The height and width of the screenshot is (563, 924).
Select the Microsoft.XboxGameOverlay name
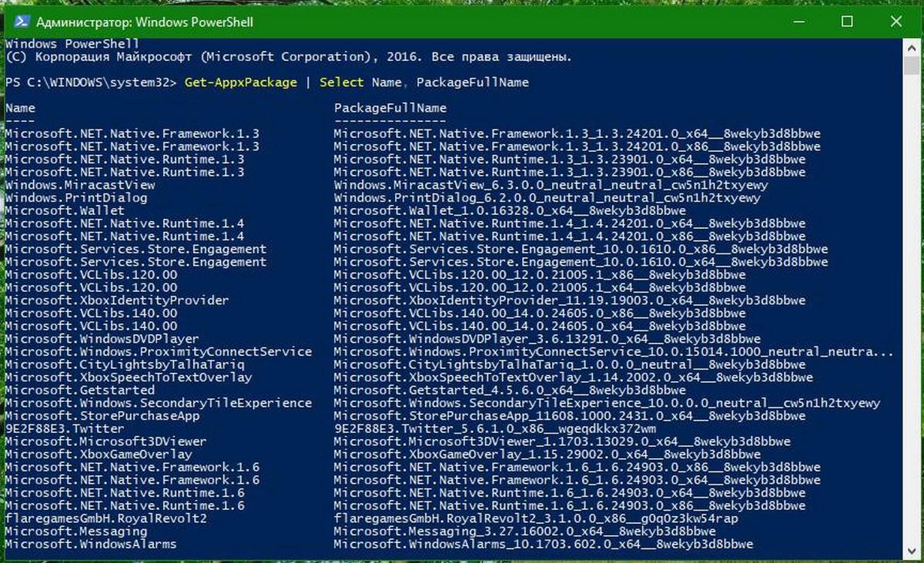(99, 454)
